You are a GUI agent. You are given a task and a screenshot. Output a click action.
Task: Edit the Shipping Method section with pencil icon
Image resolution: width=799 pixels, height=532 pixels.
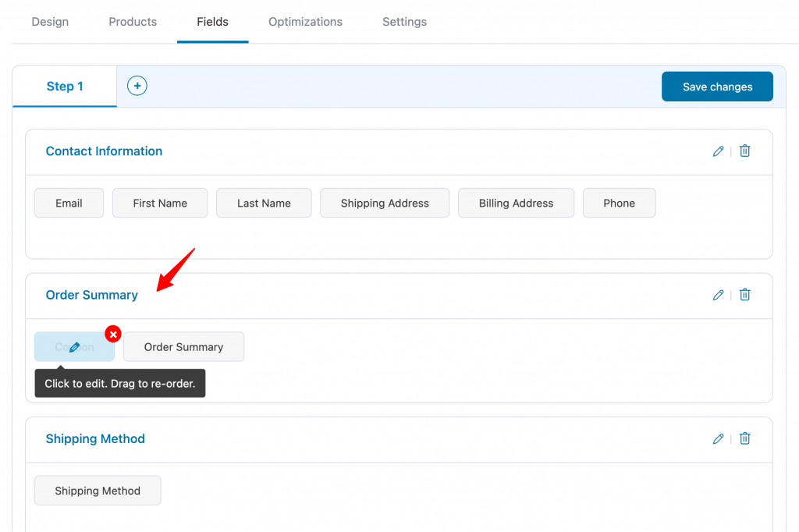click(718, 438)
